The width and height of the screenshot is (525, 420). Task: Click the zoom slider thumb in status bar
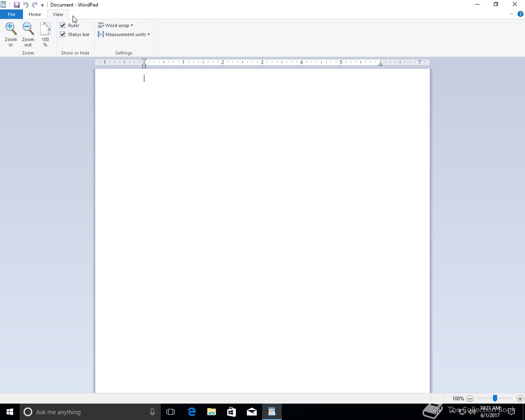click(495, 398)
